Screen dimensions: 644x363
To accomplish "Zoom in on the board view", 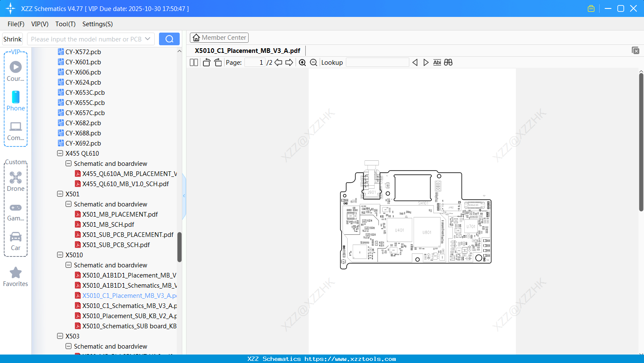I will [302, 62].
